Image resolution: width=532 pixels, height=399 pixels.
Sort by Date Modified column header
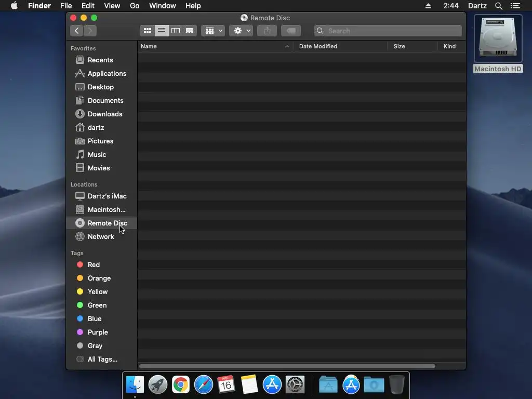pos(340,46)
